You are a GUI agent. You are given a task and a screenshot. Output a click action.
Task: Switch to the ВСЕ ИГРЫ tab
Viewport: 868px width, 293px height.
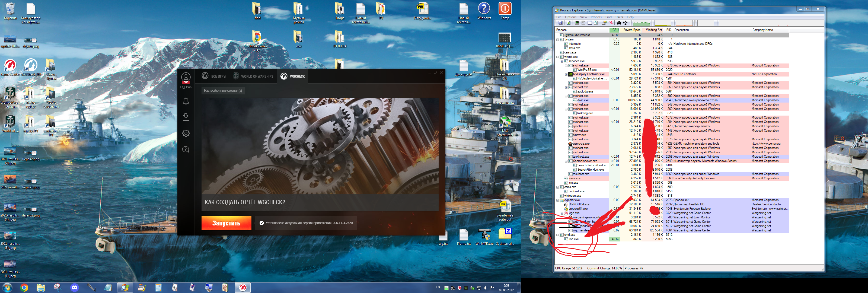214,76
